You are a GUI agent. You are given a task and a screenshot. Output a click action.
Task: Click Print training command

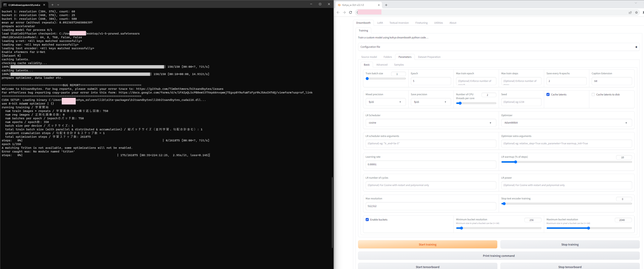click(x=499, y=256)
